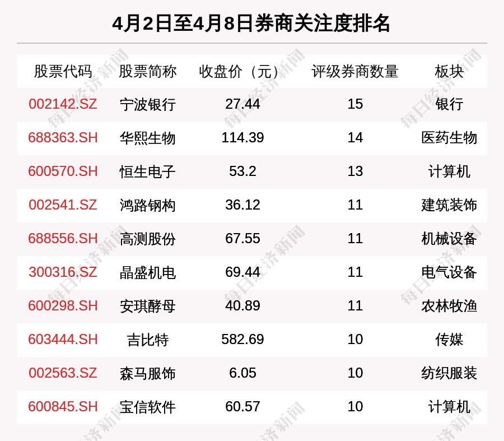Click sector 计算机 in 宝信软件 row
This screenshot has height=441, width=504.
(x=449, y=407)
